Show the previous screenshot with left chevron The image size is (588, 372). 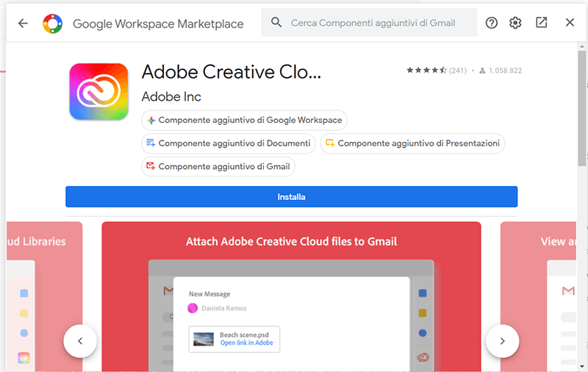(80, 341)
